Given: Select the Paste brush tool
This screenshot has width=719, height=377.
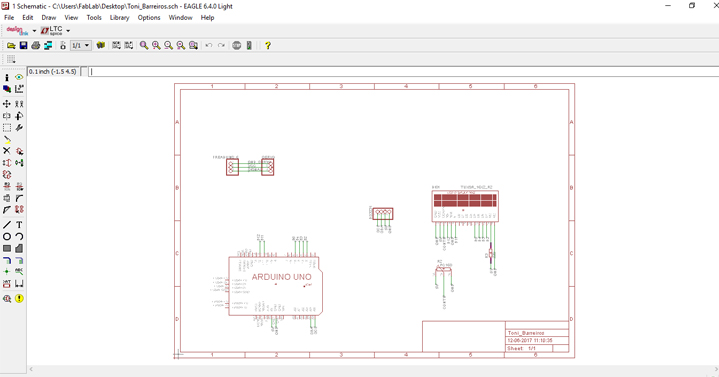Looking at the screenshot, I should pos(7,139).
